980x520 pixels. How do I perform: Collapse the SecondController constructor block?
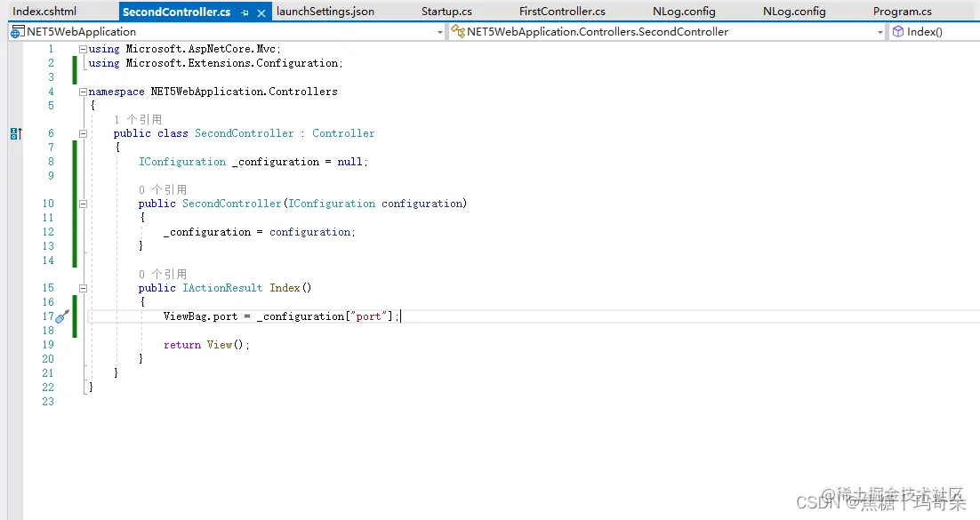tap(83, 204)
